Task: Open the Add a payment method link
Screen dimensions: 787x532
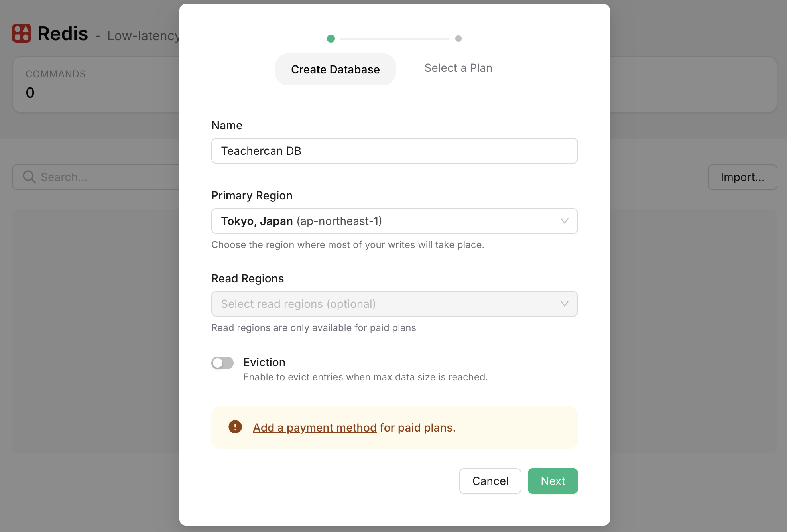Action: point(315,428)
